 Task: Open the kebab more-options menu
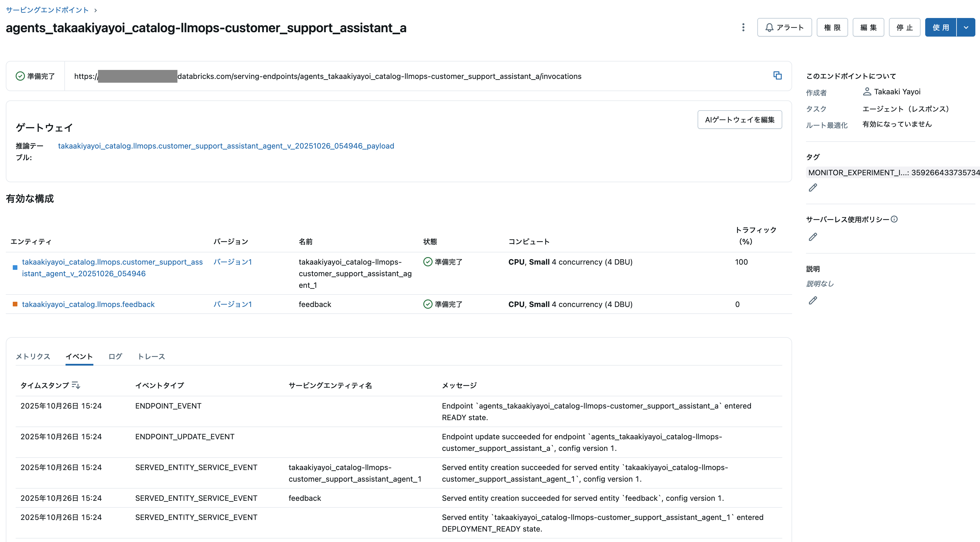point(743,27)
